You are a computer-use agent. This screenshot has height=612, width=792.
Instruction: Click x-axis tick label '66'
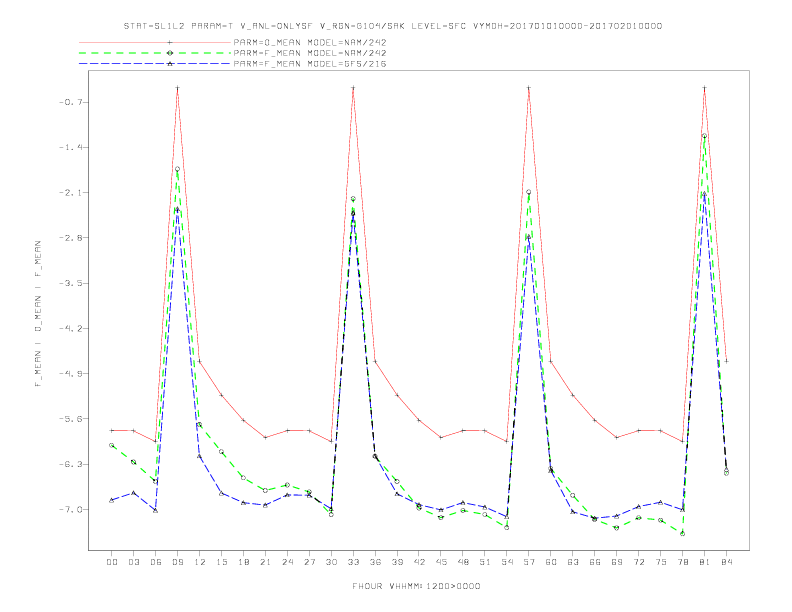(595, 562)
